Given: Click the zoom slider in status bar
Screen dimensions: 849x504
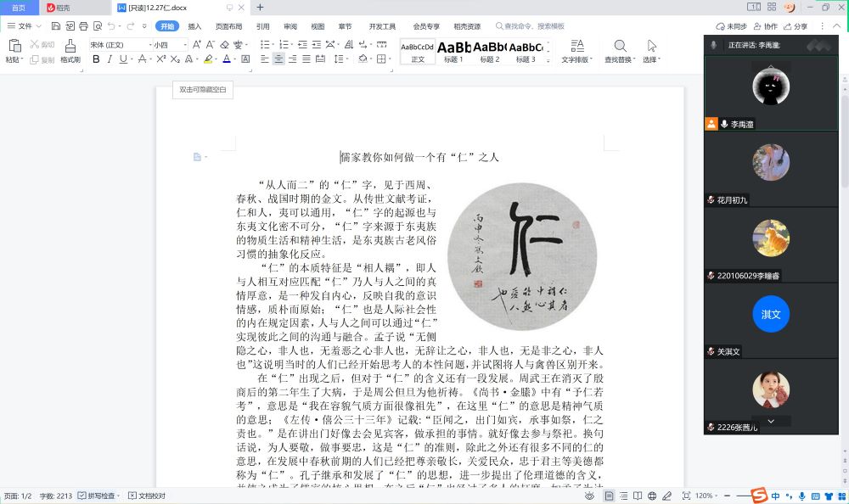Looking at the screenshot, I should [743, 496].
